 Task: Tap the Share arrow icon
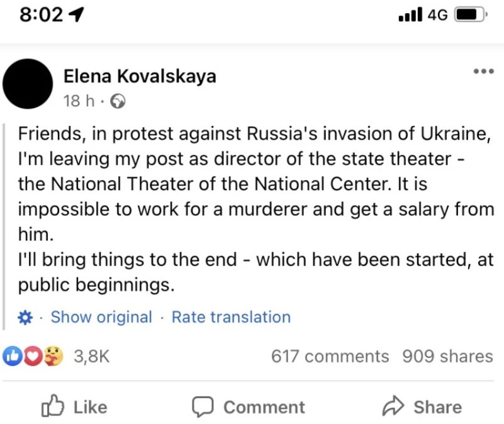[x=393, y=406]
